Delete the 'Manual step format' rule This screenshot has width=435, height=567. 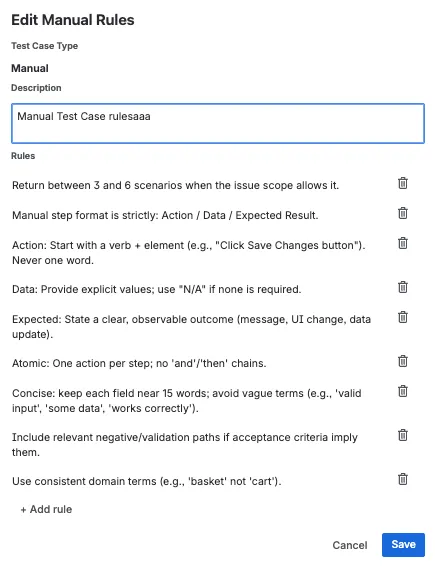402,213
